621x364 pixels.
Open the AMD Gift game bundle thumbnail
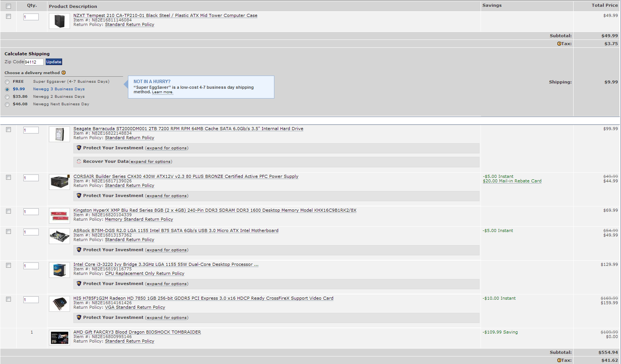59,338
